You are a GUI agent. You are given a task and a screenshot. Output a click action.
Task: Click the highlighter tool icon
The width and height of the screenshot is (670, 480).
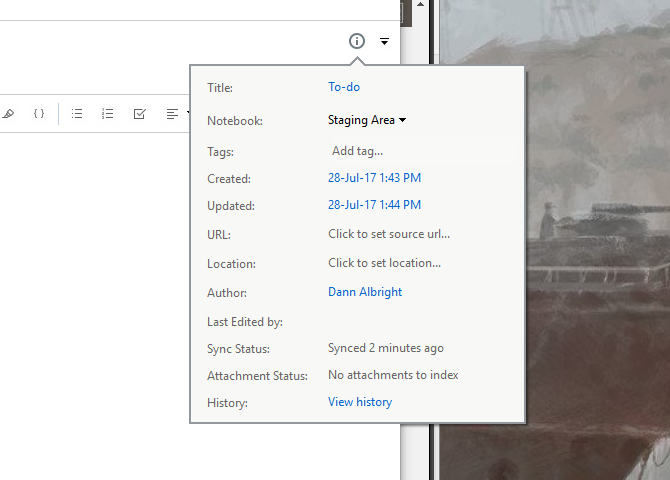[9, 114]
